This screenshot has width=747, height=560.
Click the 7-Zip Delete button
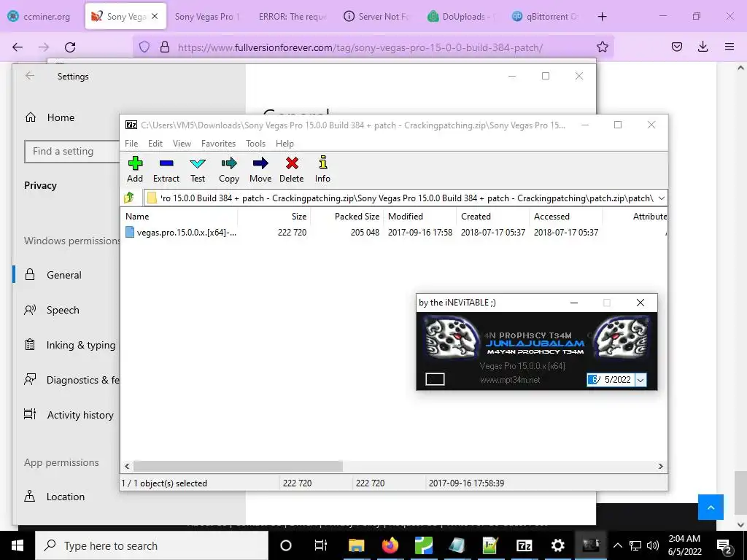[292, 169]
